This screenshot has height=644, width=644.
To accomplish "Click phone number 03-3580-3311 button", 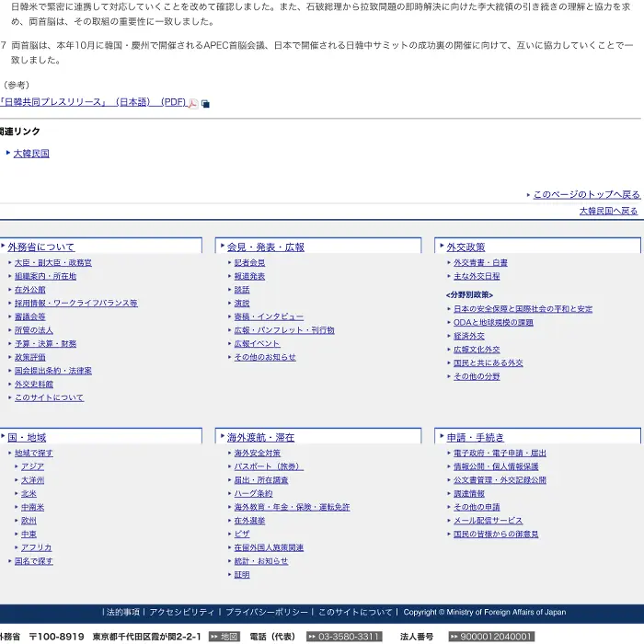I will coord(344,637).
